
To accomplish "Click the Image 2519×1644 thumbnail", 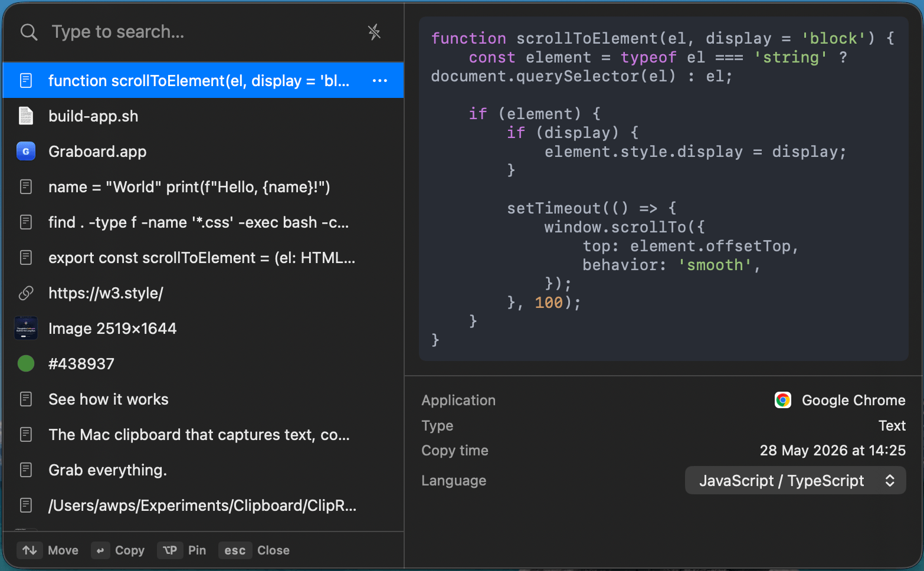I will tap(26, 329).
